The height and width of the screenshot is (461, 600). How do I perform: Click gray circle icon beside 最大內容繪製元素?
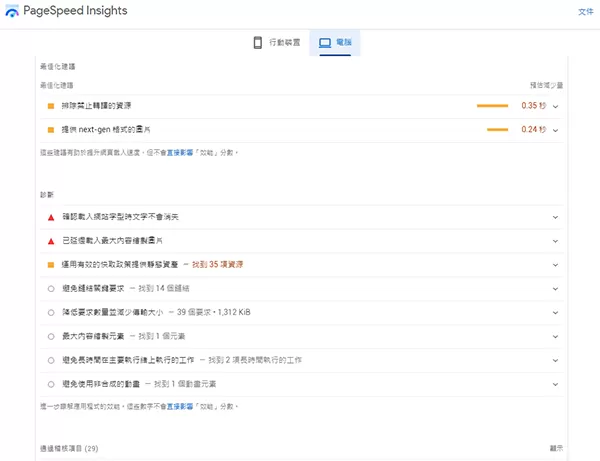point(50,336)
